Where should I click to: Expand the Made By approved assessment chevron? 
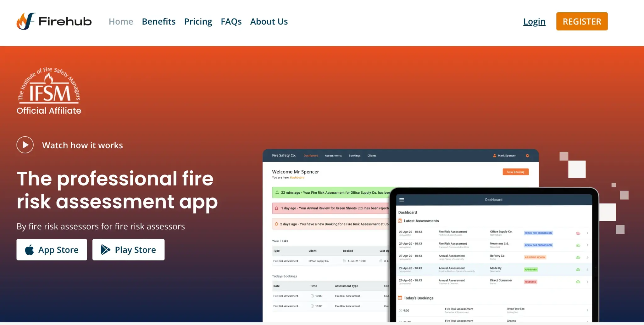pyautogui.click(x=588, y=269)
